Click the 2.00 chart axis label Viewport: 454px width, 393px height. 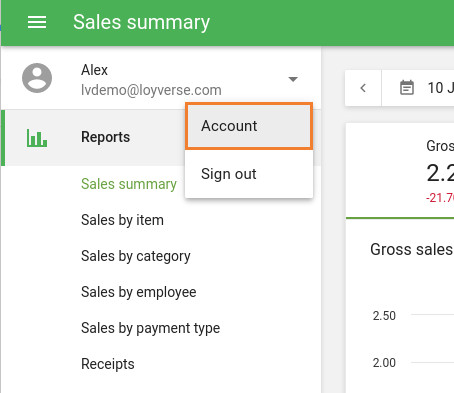[x=384, y=363]
